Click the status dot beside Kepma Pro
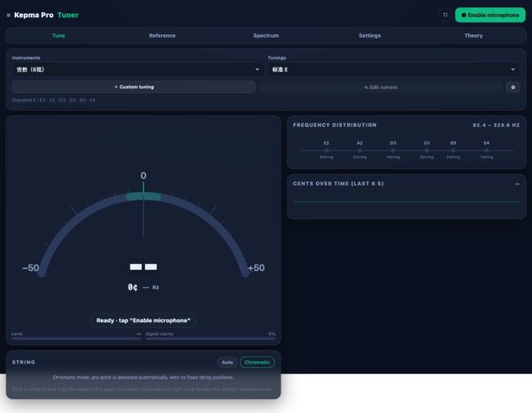 [8, 15]
